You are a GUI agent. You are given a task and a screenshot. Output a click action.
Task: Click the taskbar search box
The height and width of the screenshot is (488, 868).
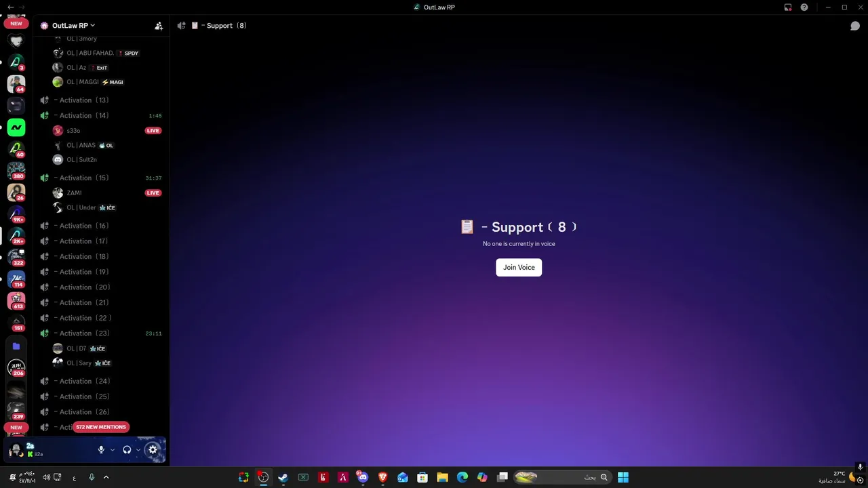(561, 477)
